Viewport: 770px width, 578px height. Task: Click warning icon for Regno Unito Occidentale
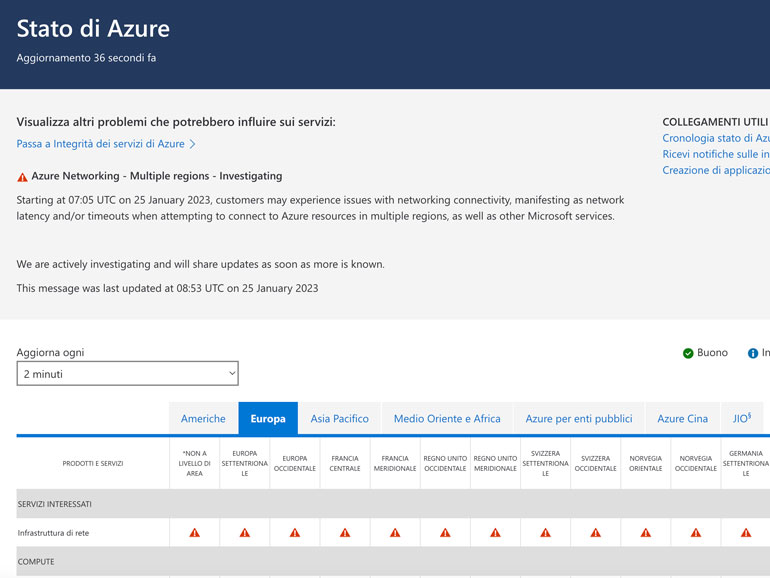click(445, 532)
